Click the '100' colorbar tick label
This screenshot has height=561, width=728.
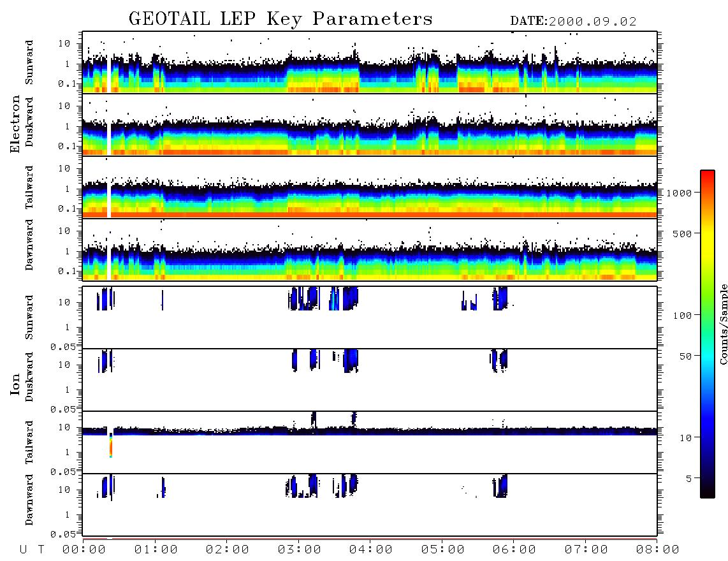pos(683,316)
